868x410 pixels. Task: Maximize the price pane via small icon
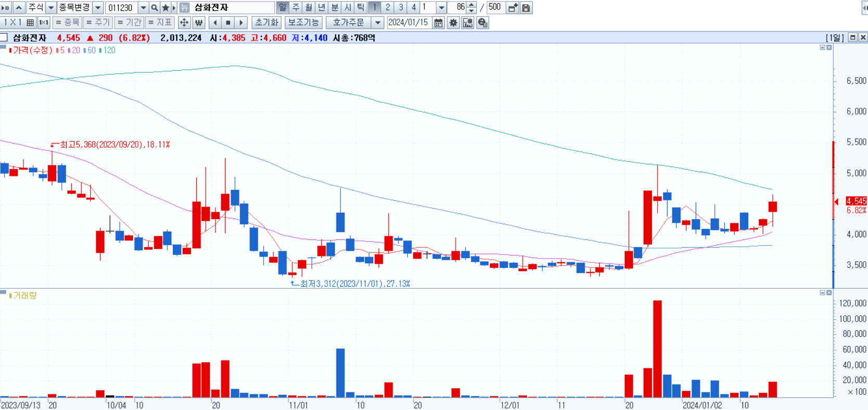(x=823, y=47)
